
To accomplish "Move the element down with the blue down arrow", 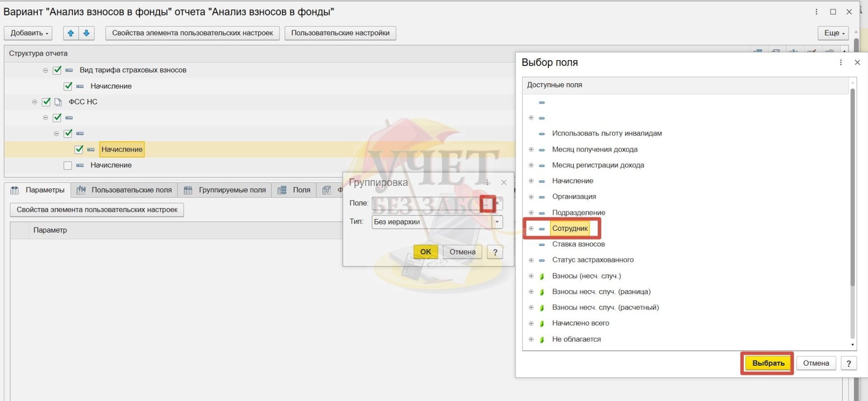I will pyautogui.click(x=86, y=33).
